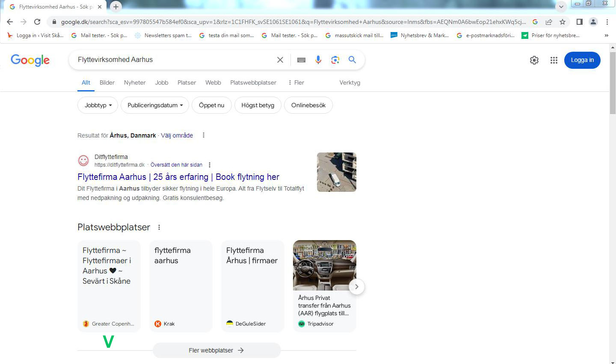Click the vertical page scrollbar thumb
The width and height of the screenshot is (616, 364).
pos(613,82)
